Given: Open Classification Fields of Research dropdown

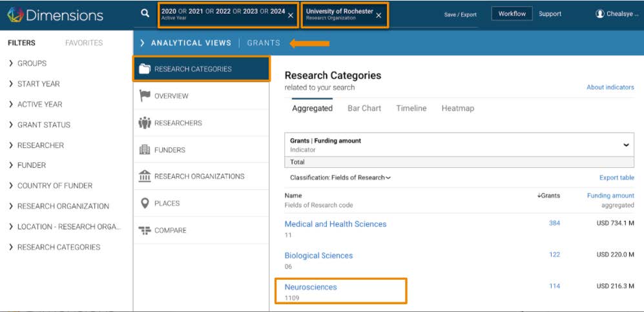Looking at the screenshot, I should pos(340,178).
